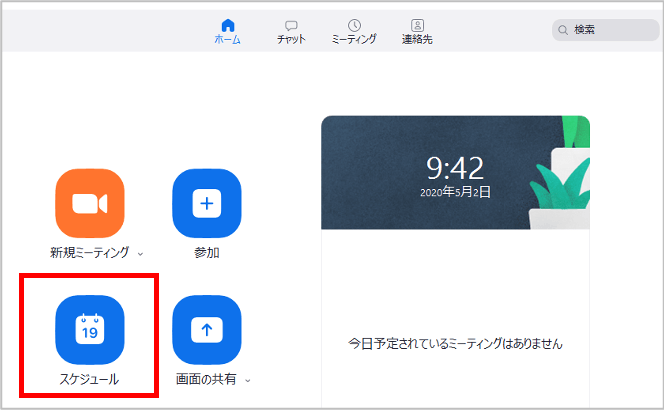
Task: Click the 画面の共有 upward arrow icon
Action: click(x=207, y=330)
